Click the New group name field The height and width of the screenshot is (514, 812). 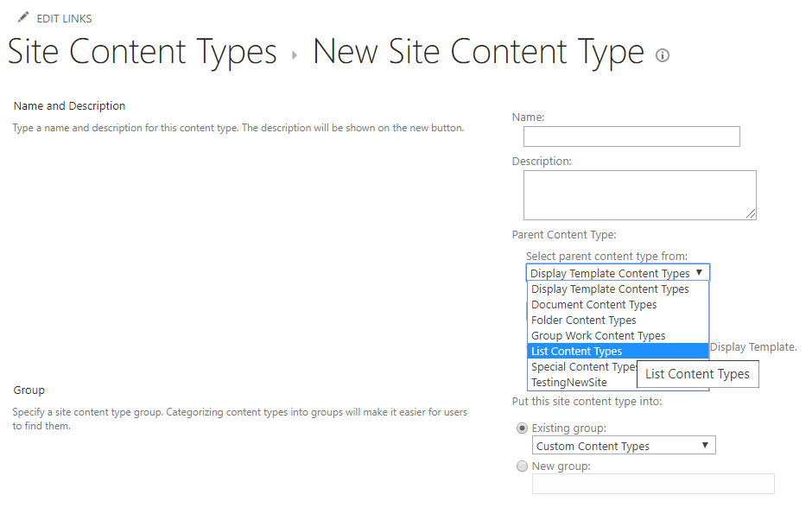[x=653, y=484]
